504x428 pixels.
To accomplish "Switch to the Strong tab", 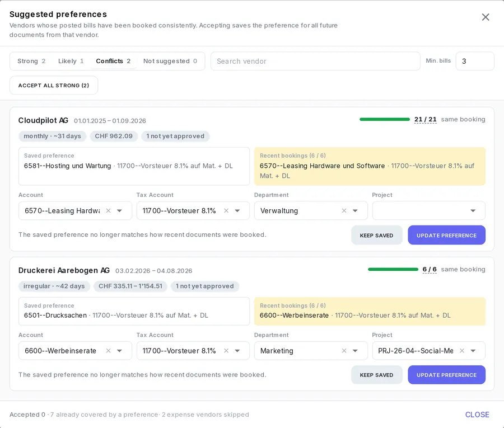I will [31, 61].
